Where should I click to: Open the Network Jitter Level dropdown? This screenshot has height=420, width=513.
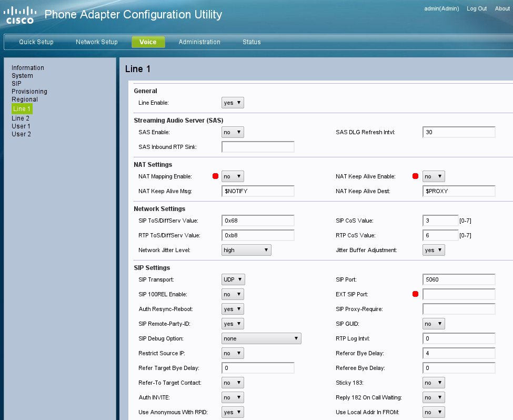tap(246, 250)
